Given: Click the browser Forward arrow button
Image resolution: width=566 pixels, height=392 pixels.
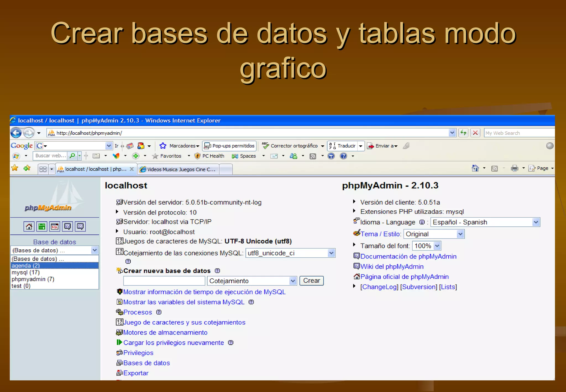Looking at the screenshot, I should tap(29, 133).
